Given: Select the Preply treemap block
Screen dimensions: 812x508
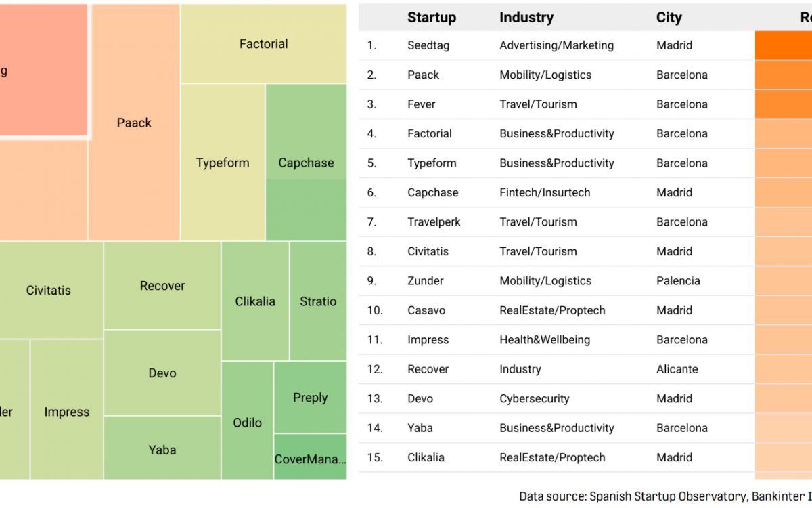Looking at the screenshot, I should (310, 398).
